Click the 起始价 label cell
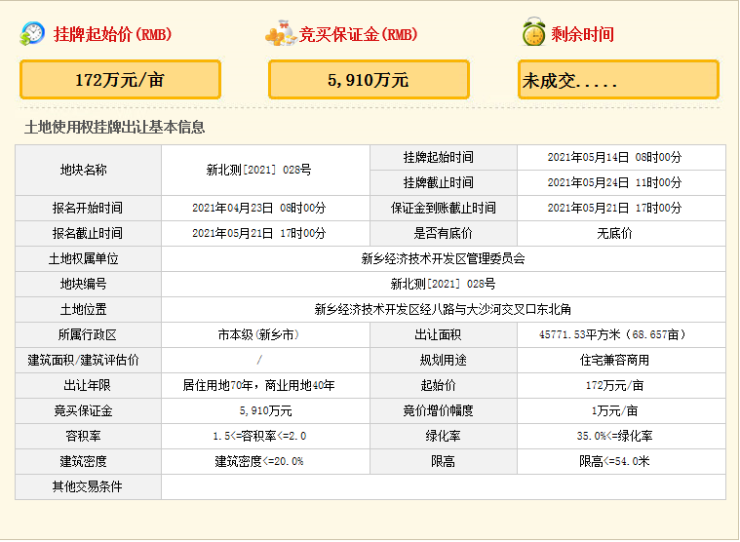 pyautogui.click(x=444, y=386)
